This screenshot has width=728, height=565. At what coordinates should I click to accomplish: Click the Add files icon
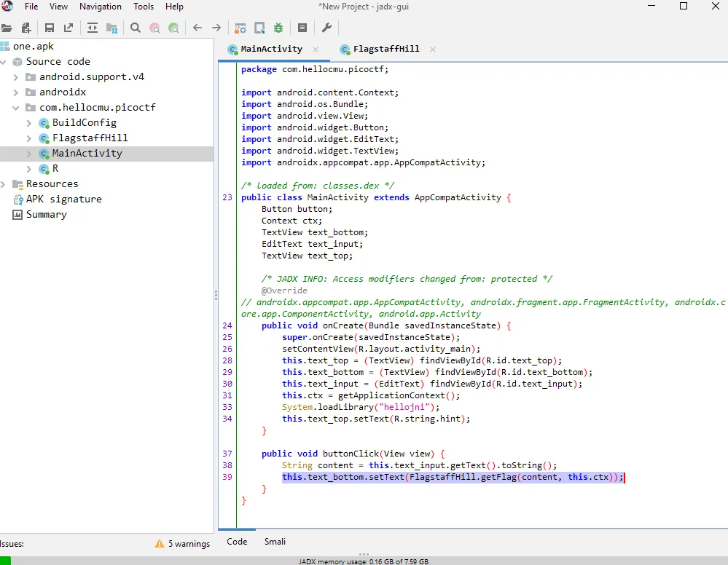coord(26,28)
